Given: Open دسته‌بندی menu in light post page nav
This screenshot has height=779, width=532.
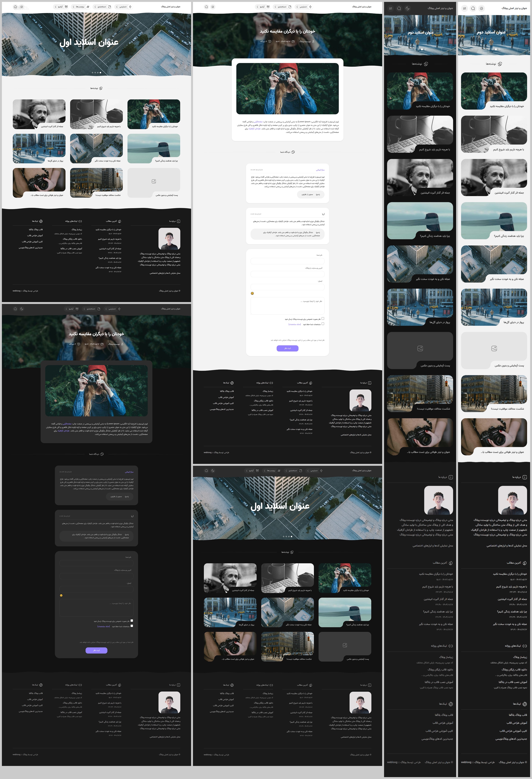Looking at the screenshot, I should (282, 7).
